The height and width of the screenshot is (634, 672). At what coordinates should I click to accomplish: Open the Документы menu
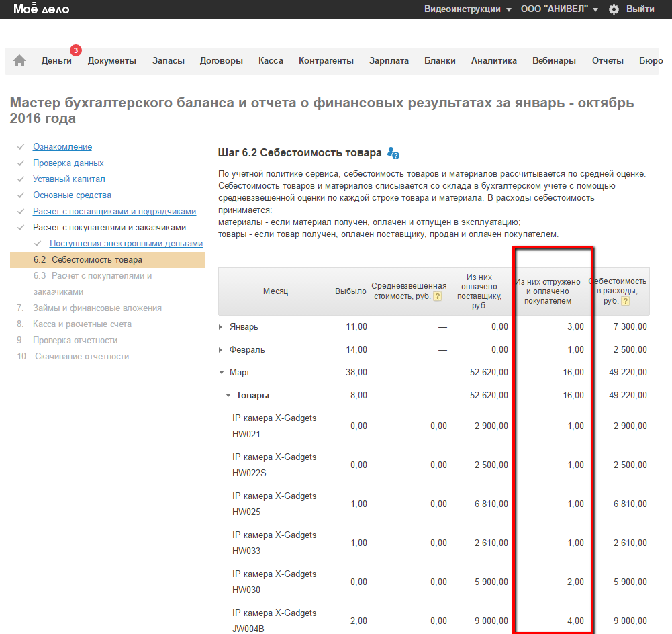click(111, 61)
